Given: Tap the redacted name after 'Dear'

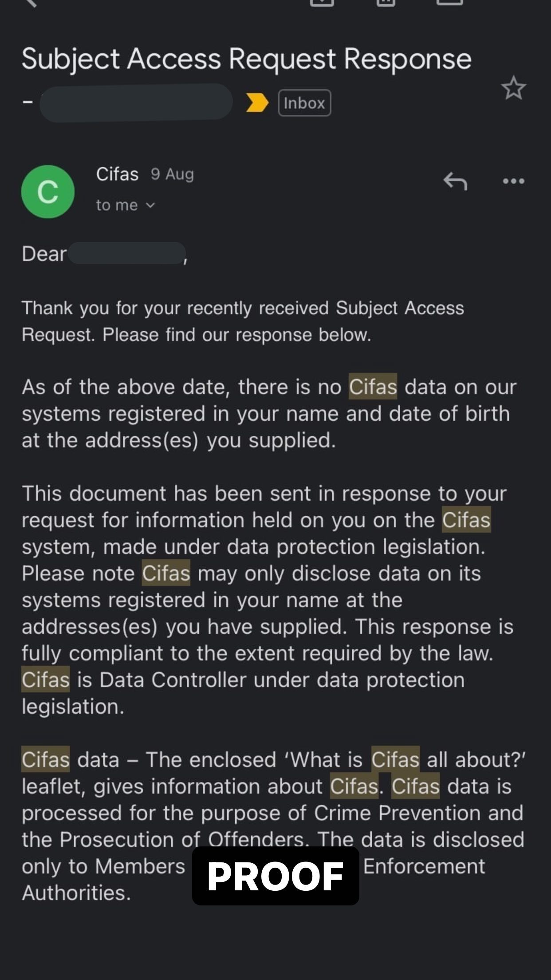Looking at the screenshot, I should click(127, 253).
